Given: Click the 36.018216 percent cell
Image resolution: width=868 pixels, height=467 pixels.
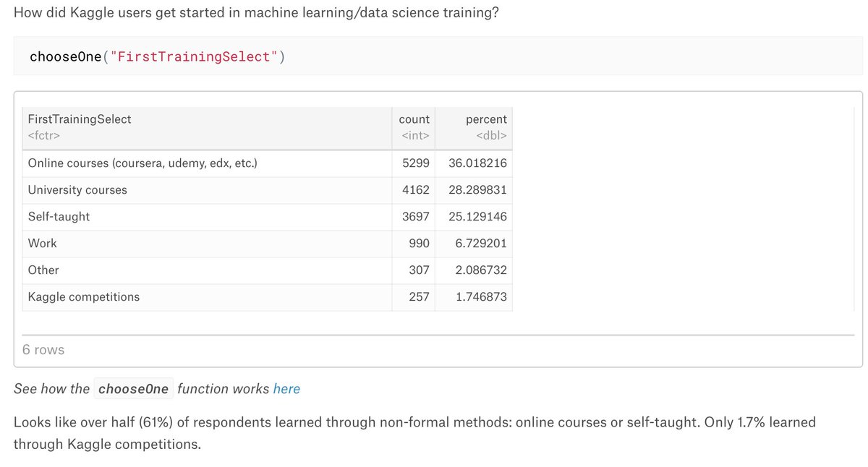Looking at the screenshot, I should [477, 163].
